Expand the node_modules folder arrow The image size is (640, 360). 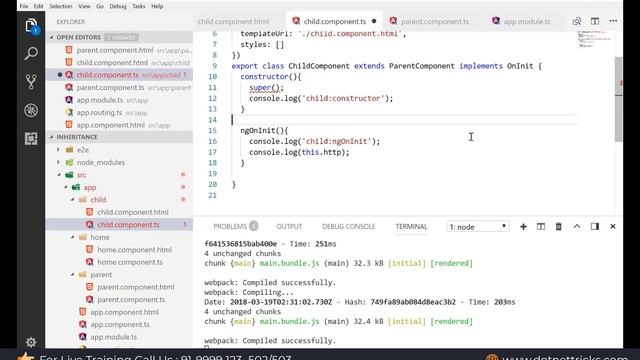pyautogui.click(x=59, y=162)
